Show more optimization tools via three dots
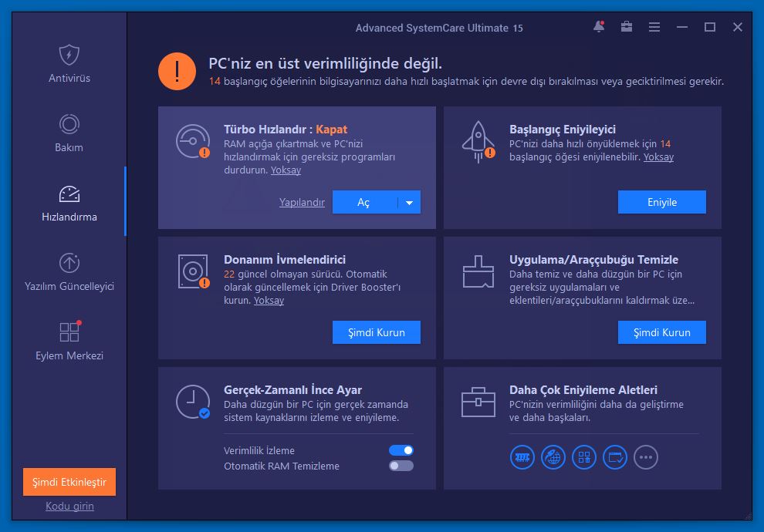The width and height of the screenshot is (764, 532). coord(646,457)
